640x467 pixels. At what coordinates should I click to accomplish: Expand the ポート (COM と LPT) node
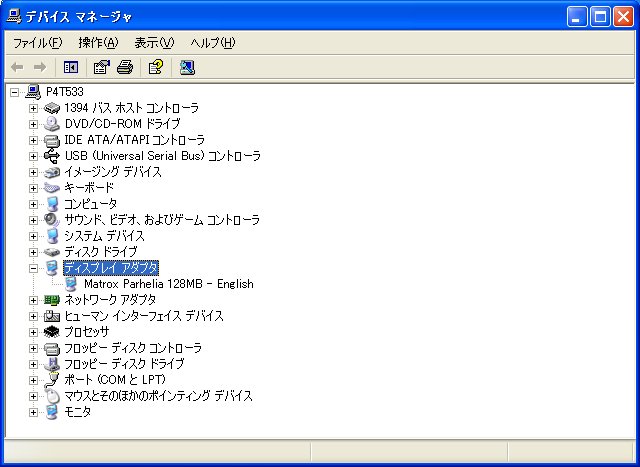[x=34, y=380]
